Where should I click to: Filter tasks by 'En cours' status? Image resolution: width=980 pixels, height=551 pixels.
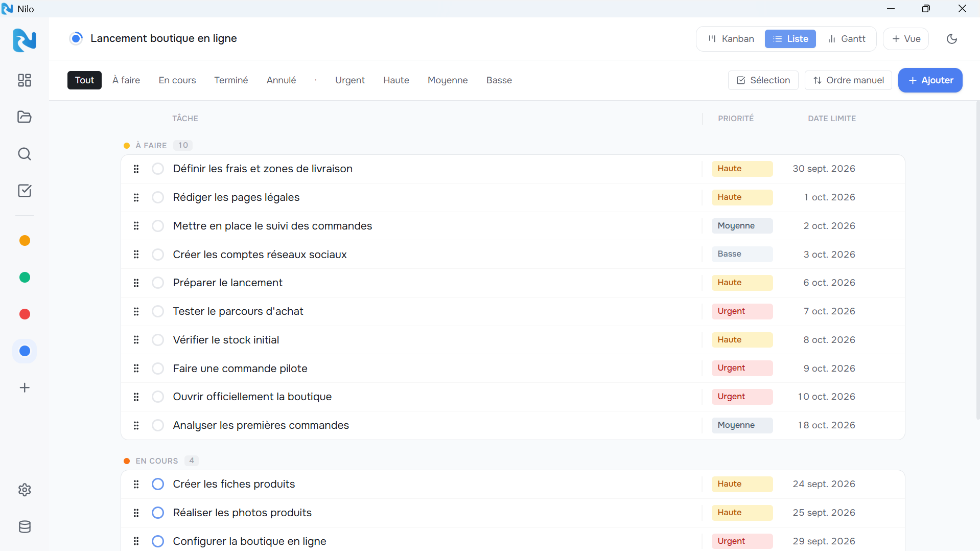(x=177, y=80)
